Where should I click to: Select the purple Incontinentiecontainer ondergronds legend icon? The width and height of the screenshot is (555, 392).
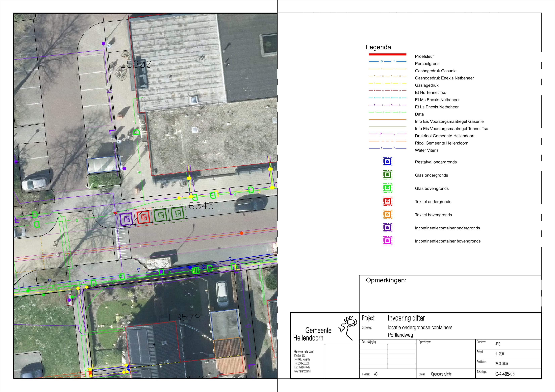click(x=387, y=228)
